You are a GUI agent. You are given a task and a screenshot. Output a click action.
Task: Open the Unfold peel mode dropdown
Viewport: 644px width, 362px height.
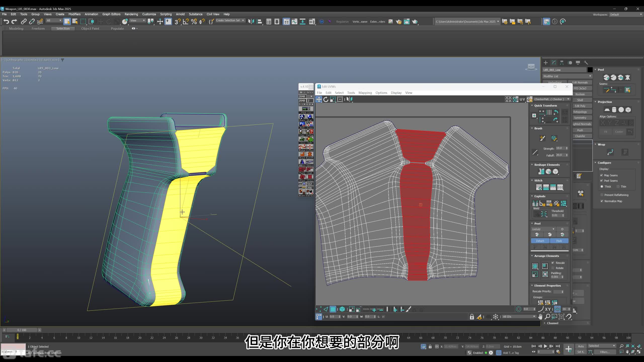543,229
